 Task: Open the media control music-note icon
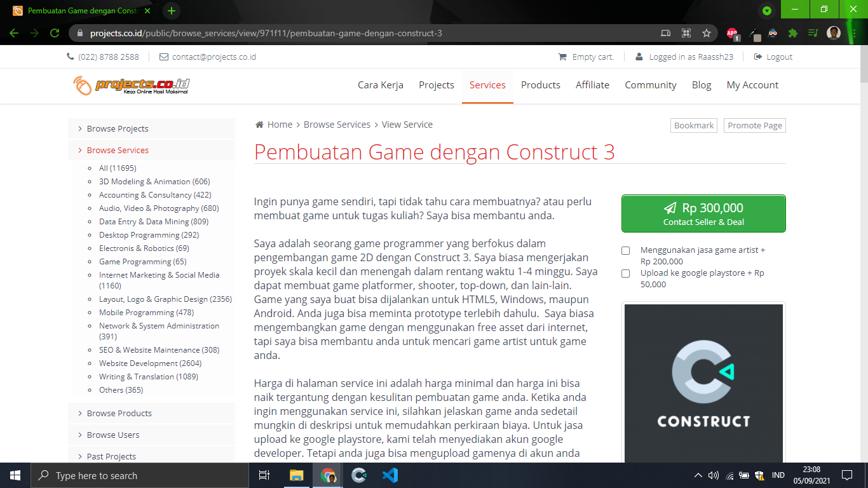coord(813,33)
